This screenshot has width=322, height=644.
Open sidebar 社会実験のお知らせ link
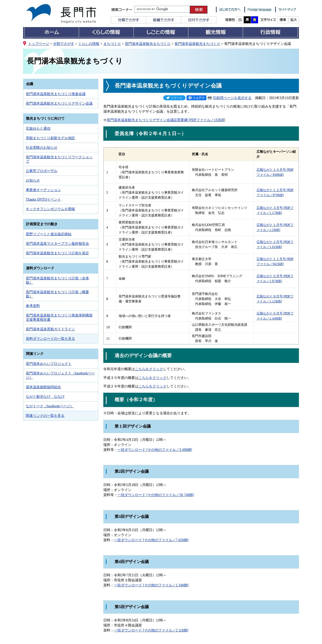pyautogui.click(x=42, y=147)
